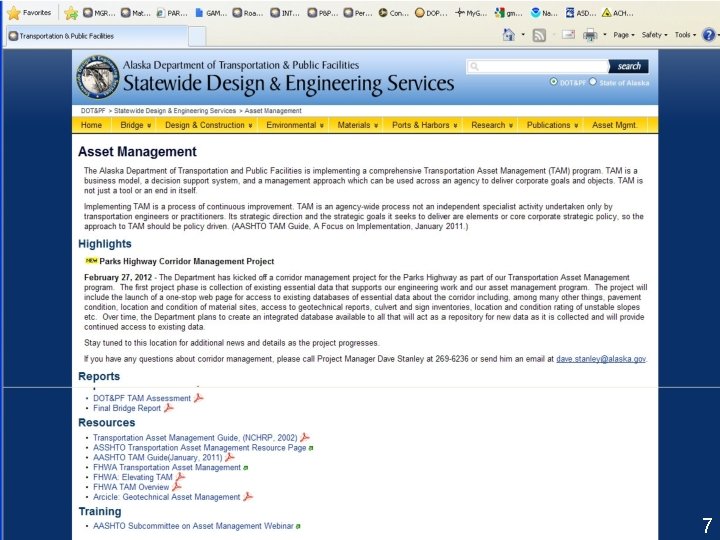The width and height of the screenshot is (720, 540).
Task: Select the State of Alaska search radio button
Action: click(x=593, y=81)
